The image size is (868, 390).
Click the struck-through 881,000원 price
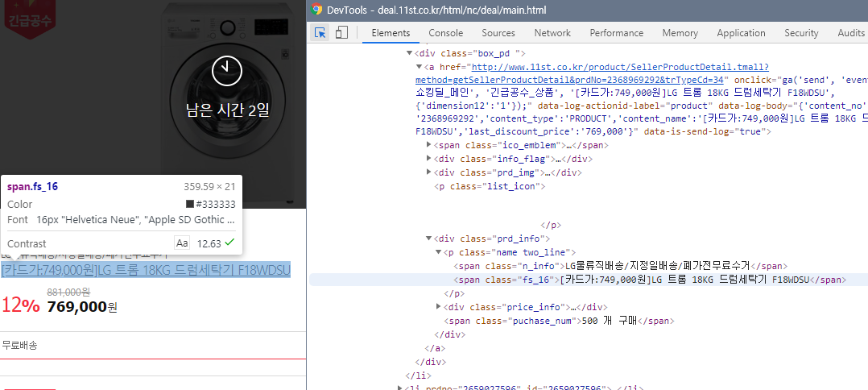tap(68, 292)
